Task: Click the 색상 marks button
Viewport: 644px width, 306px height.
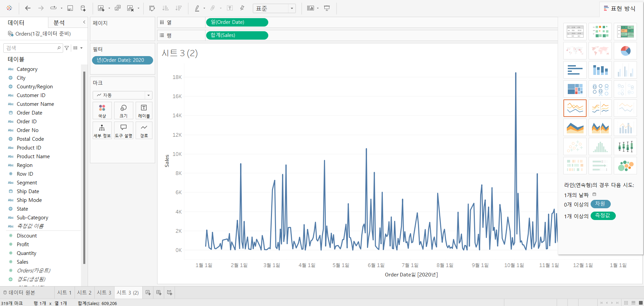Action: click(x=102, y=111)
